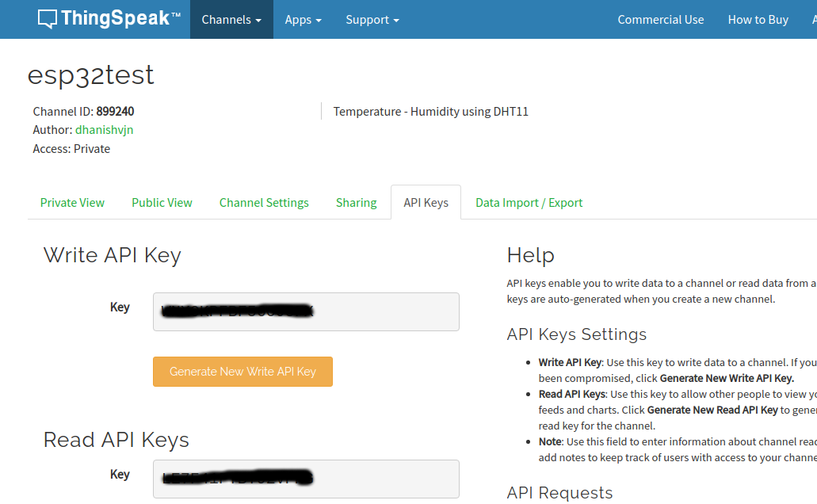Open the Channel Settings tab
817x504 pixels.
[x=264, y=202]
